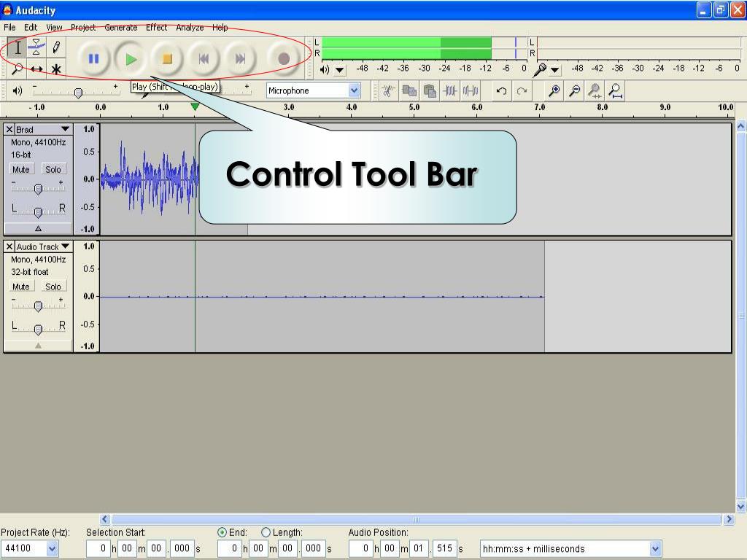The height and width of the screenshot is (560, 747).
Task: Click the Brad track gain slider
Action: [x=38, y=189]
